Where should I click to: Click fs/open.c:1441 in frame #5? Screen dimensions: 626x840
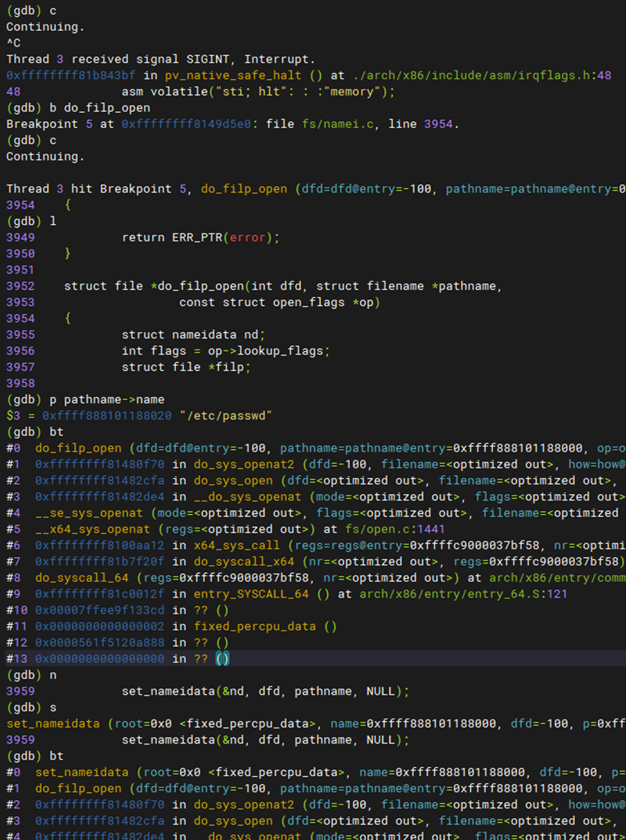(x=395, y=529)
